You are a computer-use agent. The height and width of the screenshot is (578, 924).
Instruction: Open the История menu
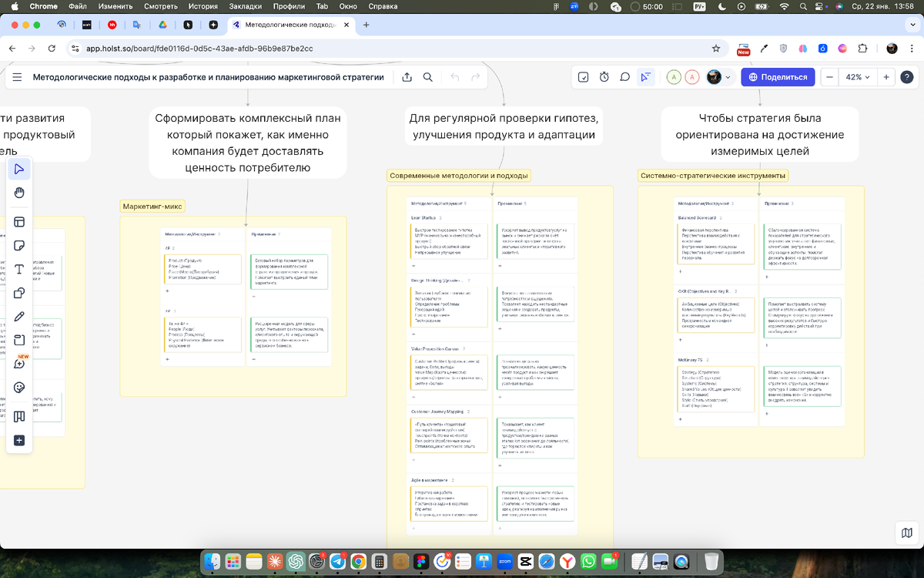coord(203,6)
